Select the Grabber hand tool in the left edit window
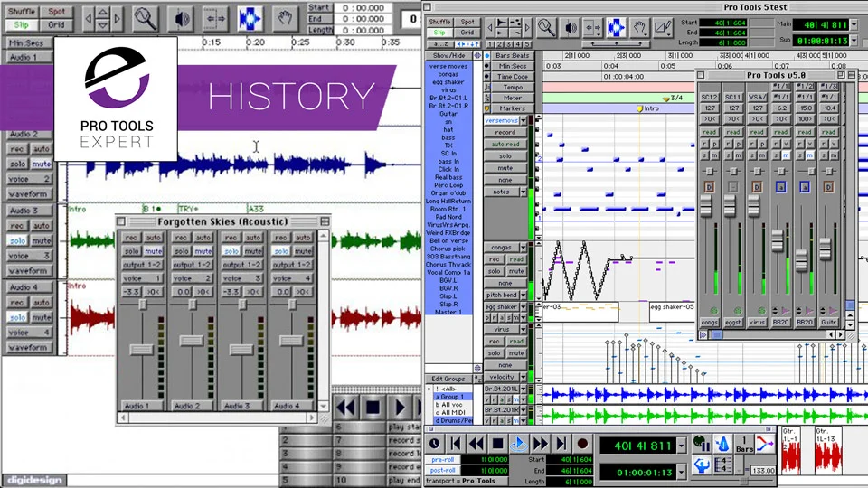Screen dimensions: 868x488 pos(285,19)
